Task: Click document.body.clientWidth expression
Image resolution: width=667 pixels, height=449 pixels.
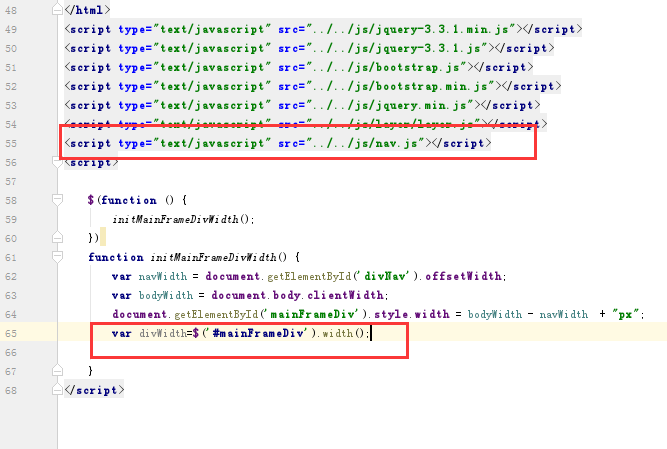Action: click(x=298, y=295)
